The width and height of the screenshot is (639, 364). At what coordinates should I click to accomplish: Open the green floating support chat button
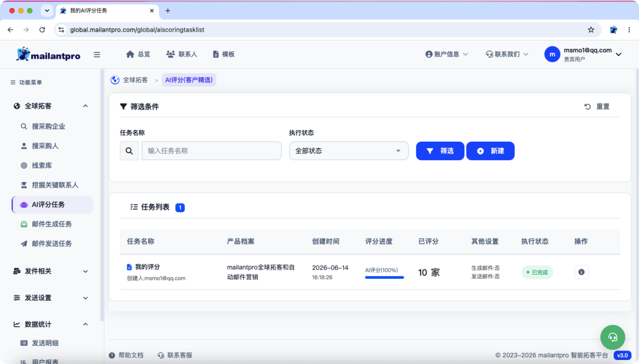(x=613, y=337)
